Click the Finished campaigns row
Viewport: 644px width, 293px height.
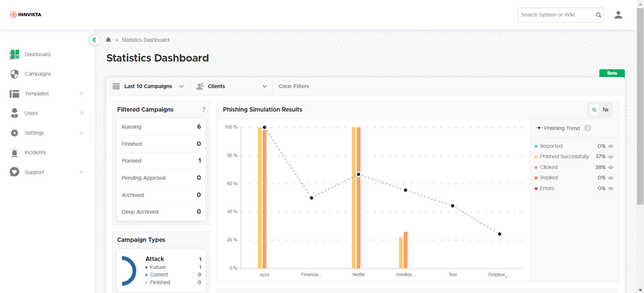click(161, 144)
